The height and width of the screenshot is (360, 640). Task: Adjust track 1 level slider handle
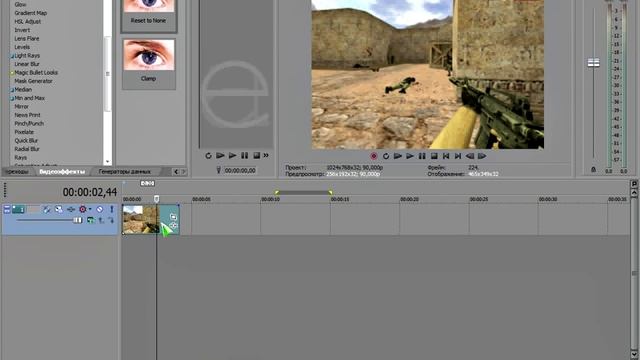(x=78, y=220)
